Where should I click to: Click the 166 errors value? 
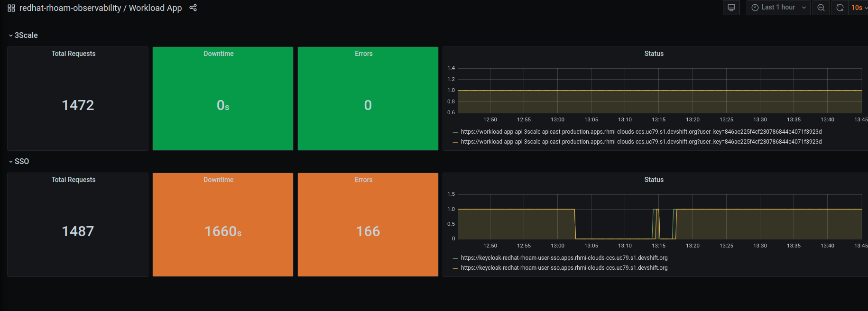[368, 231]
